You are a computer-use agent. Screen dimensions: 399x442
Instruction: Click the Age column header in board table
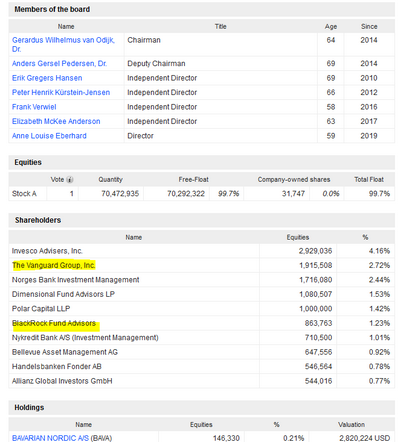coord(331,27)
